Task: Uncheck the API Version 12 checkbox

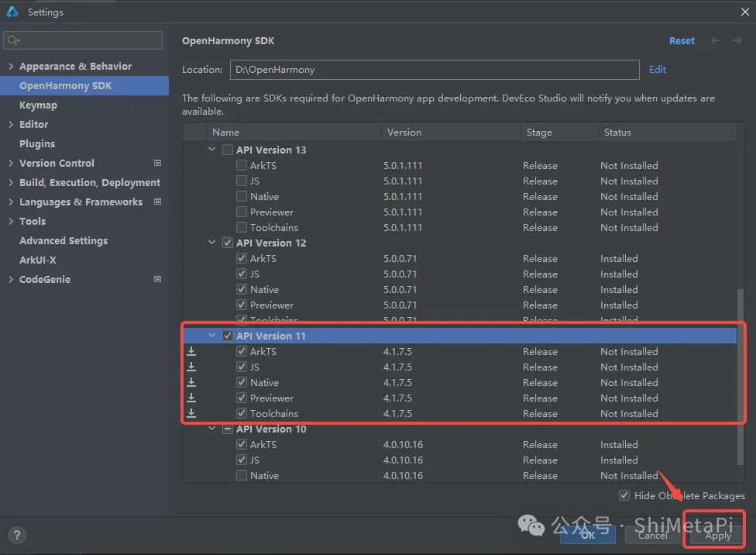Action: pyautogui.click(x=228, y=243)
